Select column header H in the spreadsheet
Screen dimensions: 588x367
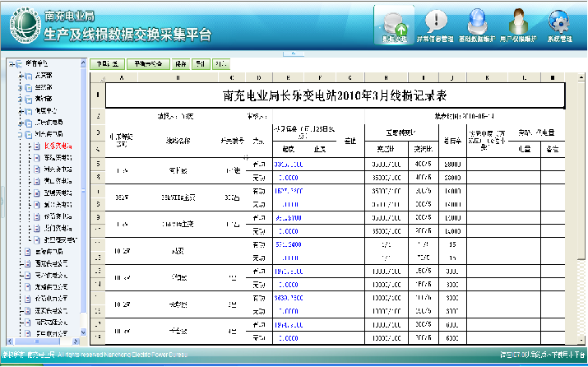(x=385, y=78)
